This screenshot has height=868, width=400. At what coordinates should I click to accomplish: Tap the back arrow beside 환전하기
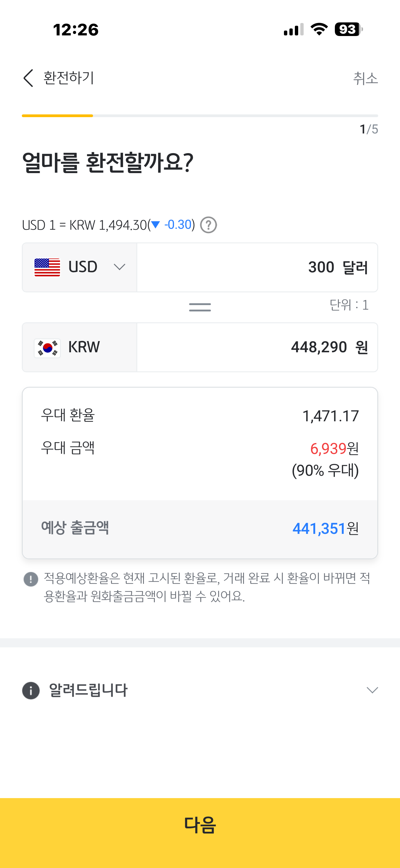pos(29,78)
